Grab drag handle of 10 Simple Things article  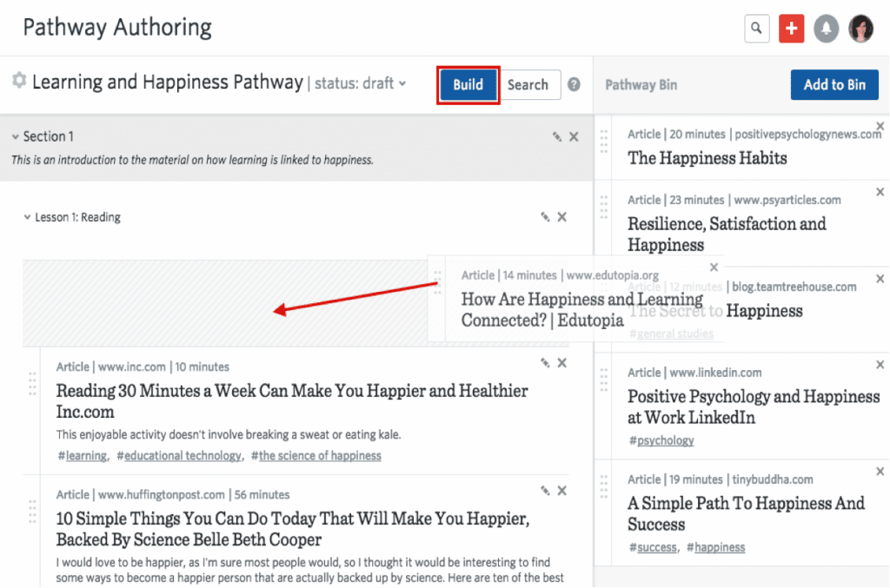pyautogui.click(x=32, y=512)
